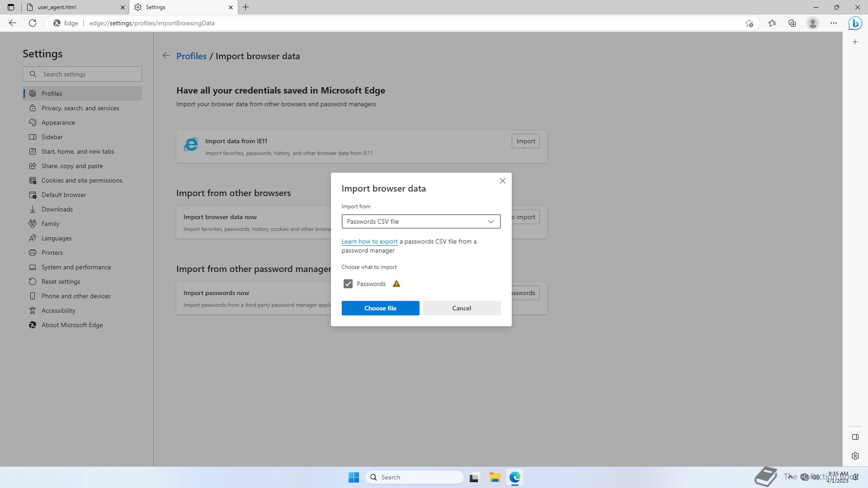The height and width of the screenshot is (488, 868).
Task: Click the Internet Explorer logo icon
Action: click(191, 145)
